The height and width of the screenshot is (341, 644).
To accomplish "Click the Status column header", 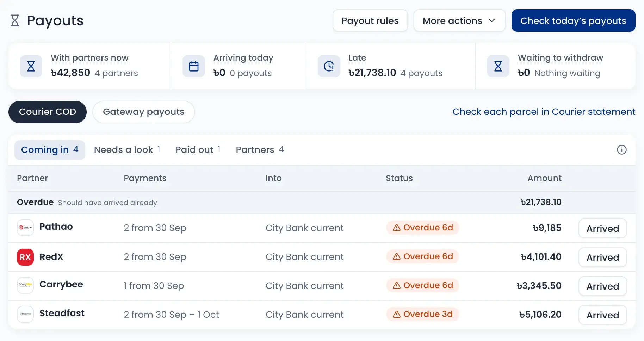I will pos(399,178).
